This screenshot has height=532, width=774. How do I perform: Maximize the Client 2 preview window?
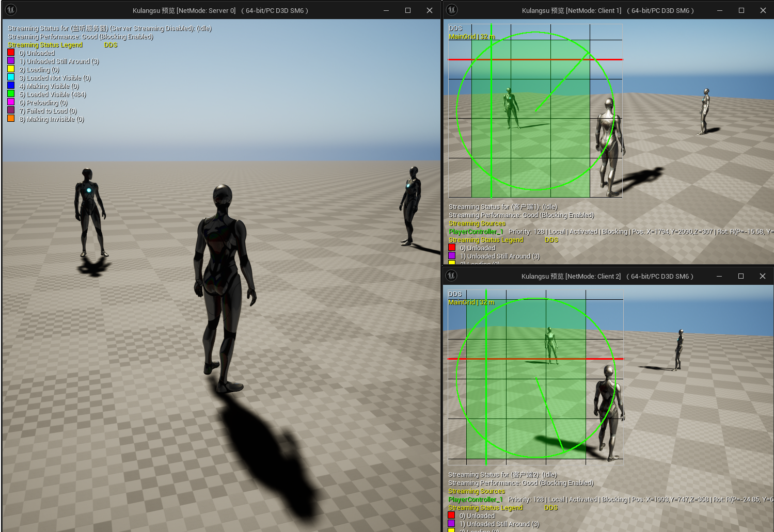[x=741, y=276]
